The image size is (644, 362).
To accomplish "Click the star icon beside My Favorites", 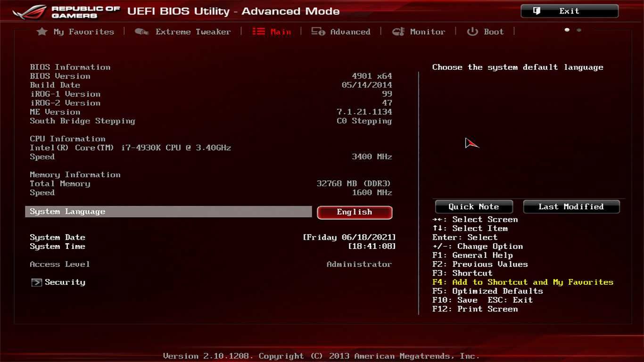I will point(42,32).
